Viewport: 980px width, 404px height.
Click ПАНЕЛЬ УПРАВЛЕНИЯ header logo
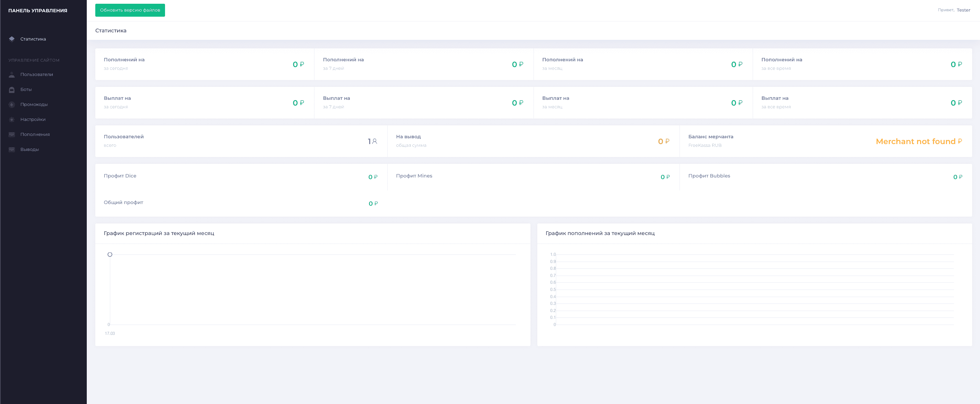(x=38, y=11)
